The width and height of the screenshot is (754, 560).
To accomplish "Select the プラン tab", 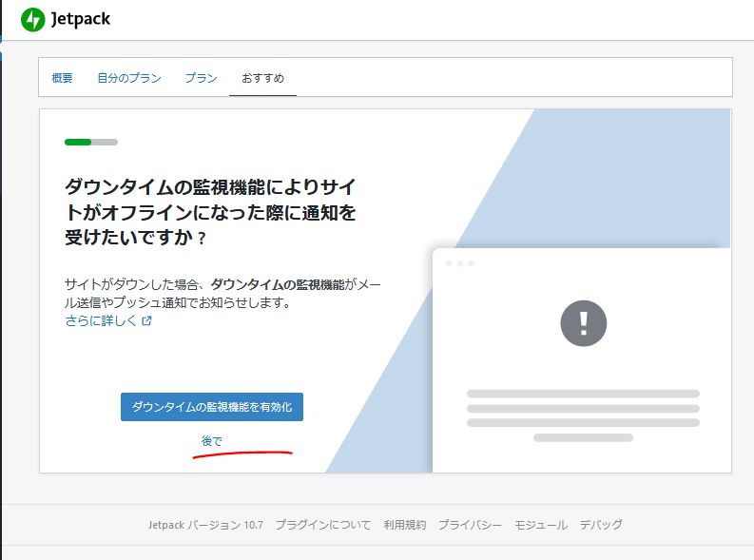I will 201,78.
